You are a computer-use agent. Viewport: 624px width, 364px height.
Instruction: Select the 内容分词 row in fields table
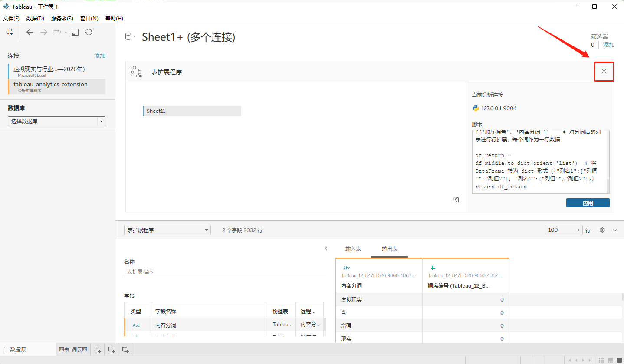[x=224, y=325]
